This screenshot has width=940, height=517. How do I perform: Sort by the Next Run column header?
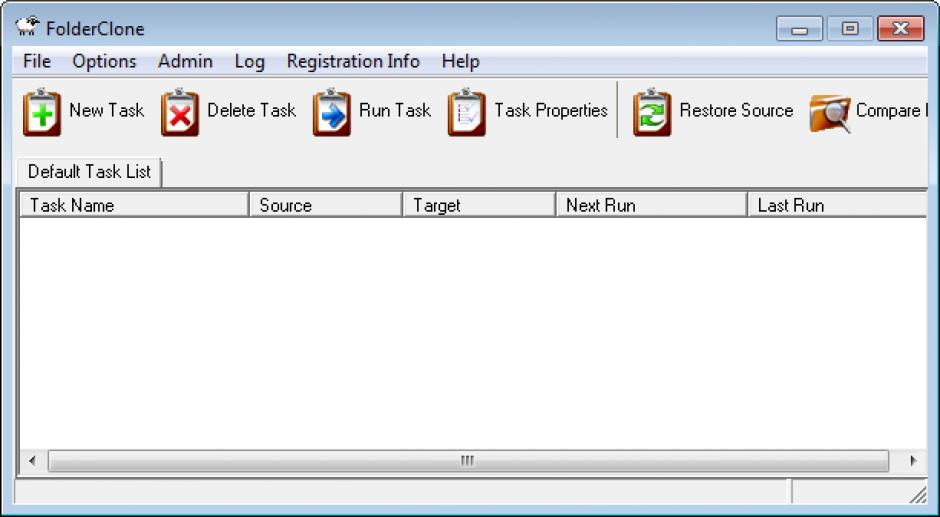[652, 205]
